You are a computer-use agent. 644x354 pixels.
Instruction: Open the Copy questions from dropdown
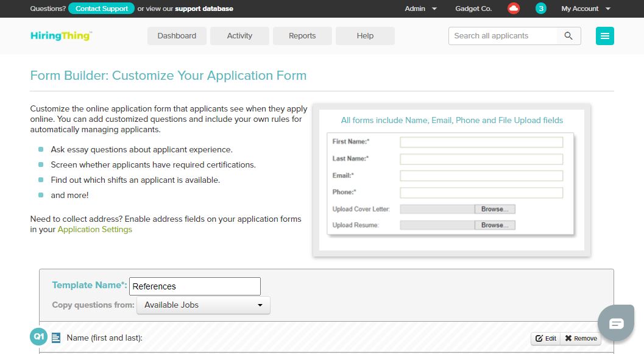203,305
